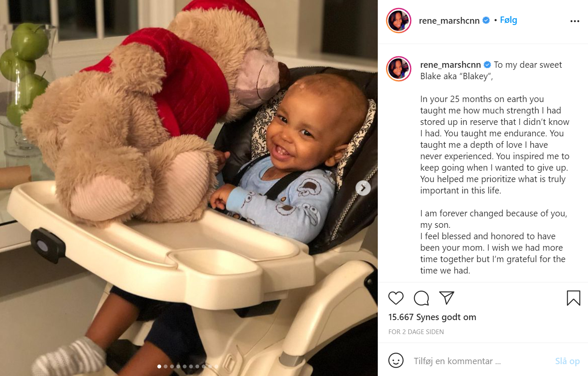Advance to next photo with right arrow
The width and height of the screenshot is (588, 376).
pyautogui.click(x=363, y=188)
